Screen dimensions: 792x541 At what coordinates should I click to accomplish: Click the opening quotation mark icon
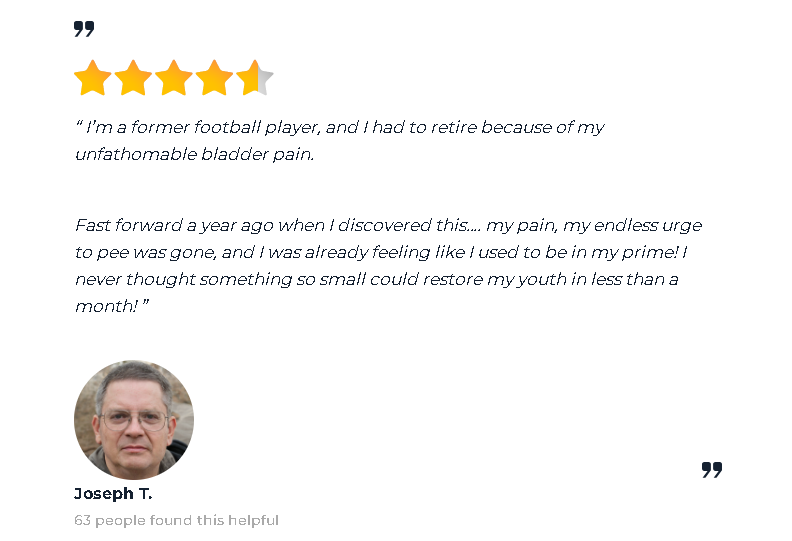coord(84,29)
